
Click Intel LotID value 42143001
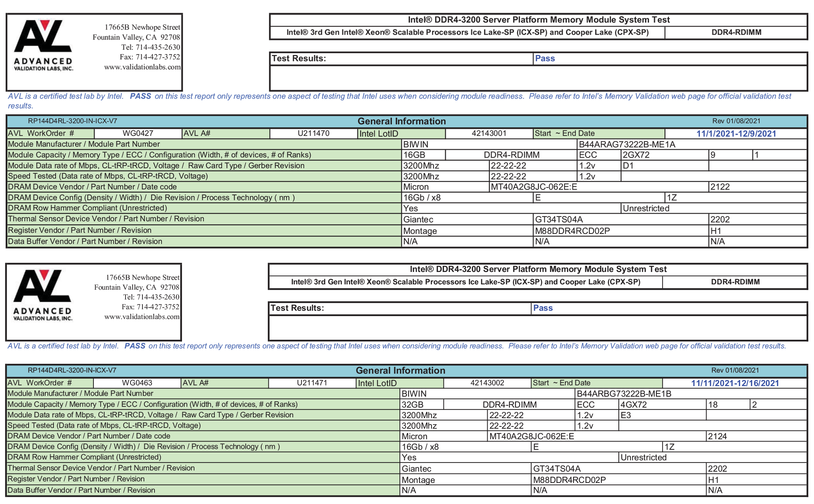(x=489, y=133)
